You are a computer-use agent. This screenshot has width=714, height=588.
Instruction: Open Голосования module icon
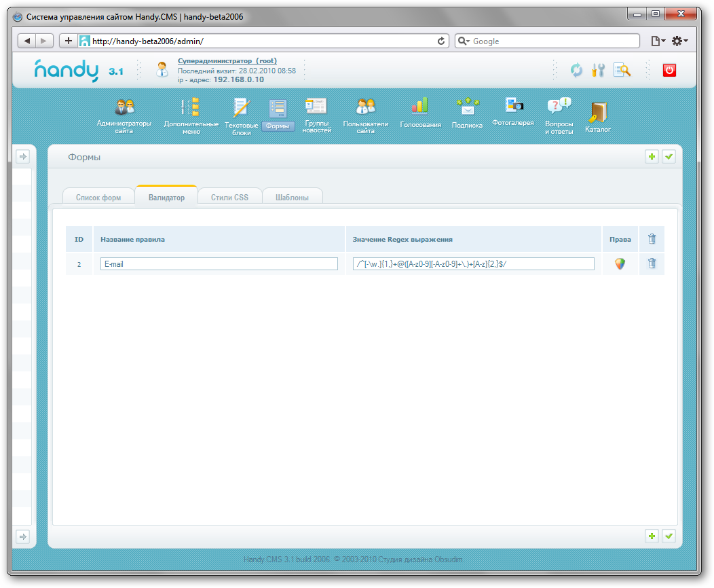(x=420, y=105)
